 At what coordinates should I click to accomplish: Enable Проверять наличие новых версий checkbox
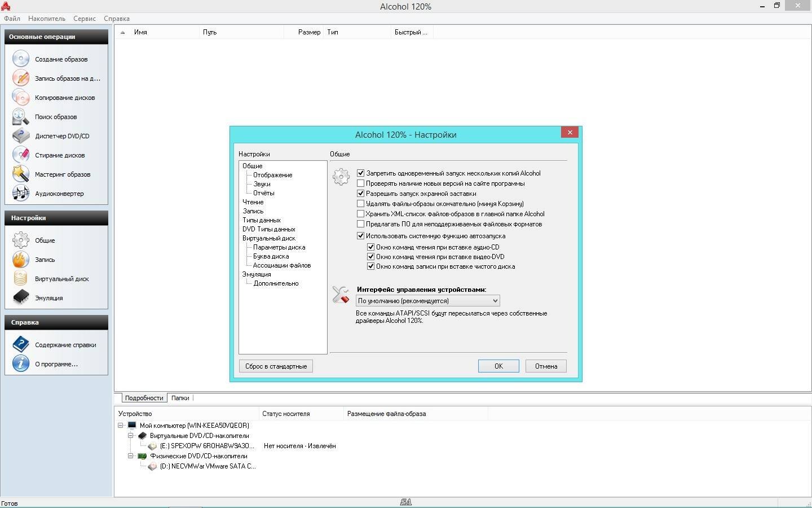click(361, 183)
